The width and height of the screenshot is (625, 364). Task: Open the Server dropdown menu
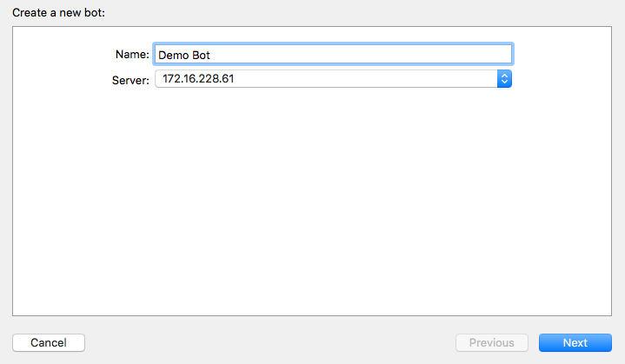(x=333, y=79)
